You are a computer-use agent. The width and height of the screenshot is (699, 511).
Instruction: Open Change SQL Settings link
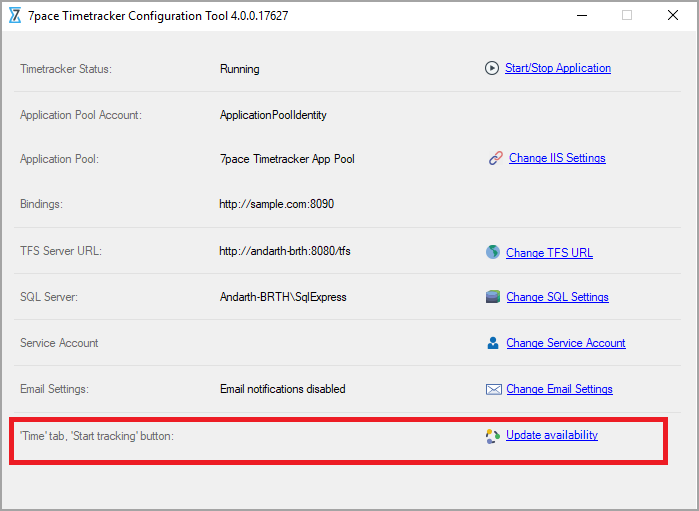[x=557, y=297]
